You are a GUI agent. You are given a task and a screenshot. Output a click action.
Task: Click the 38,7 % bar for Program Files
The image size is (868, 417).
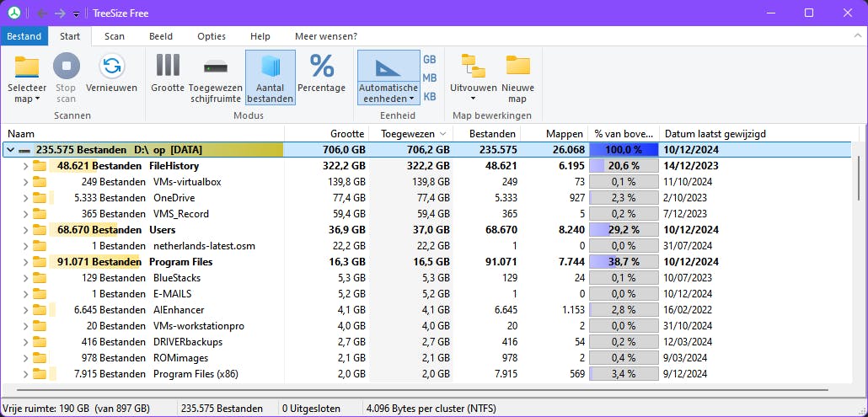pyautogui.click(x=624, y=262)
